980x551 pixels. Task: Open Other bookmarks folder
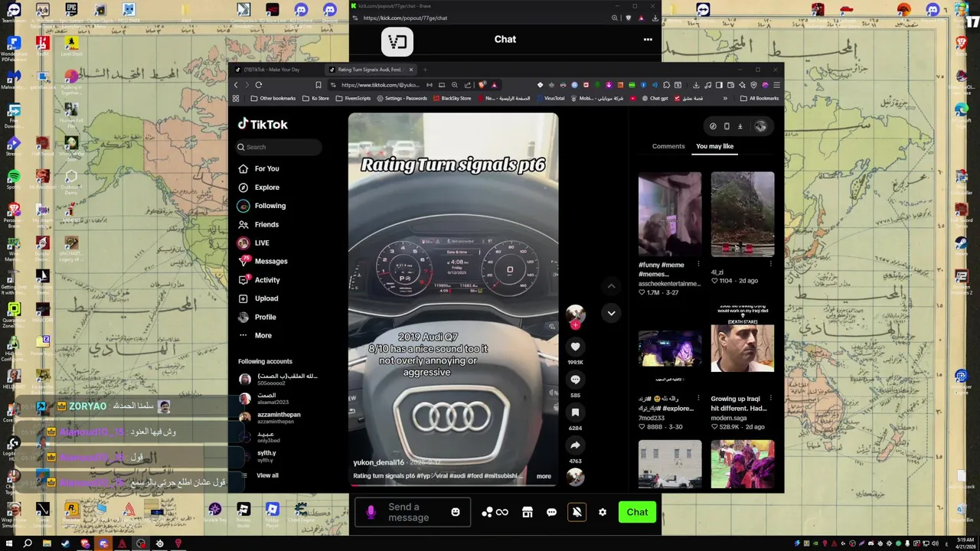273,98
